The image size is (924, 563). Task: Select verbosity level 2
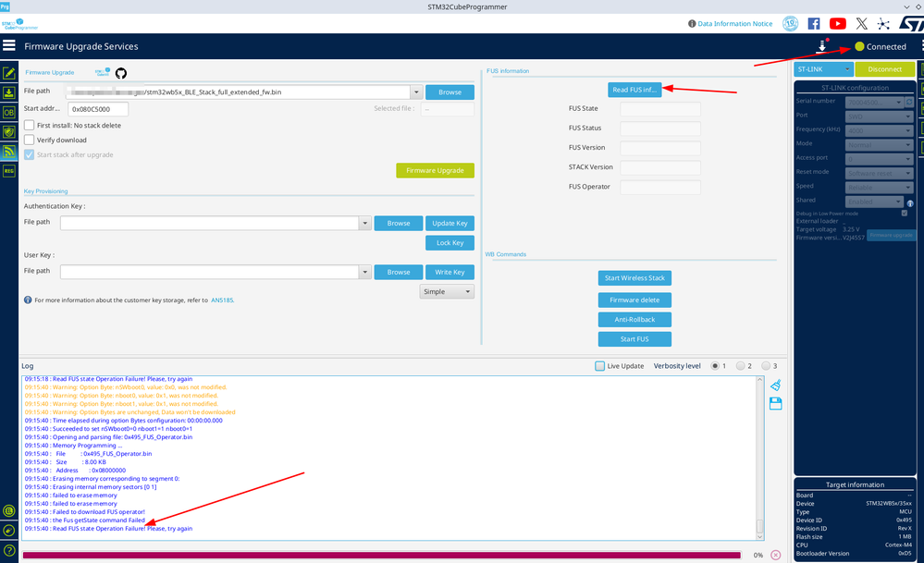pos(741,366)
